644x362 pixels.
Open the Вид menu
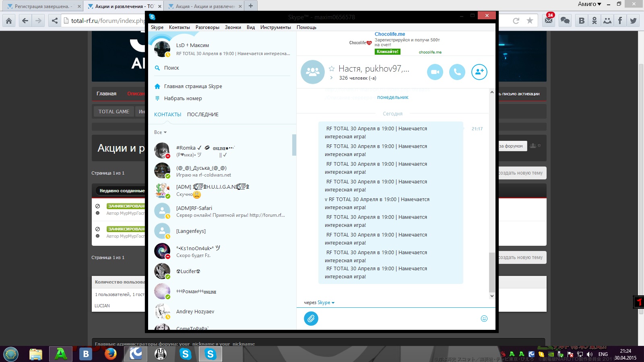pos(251,27)
